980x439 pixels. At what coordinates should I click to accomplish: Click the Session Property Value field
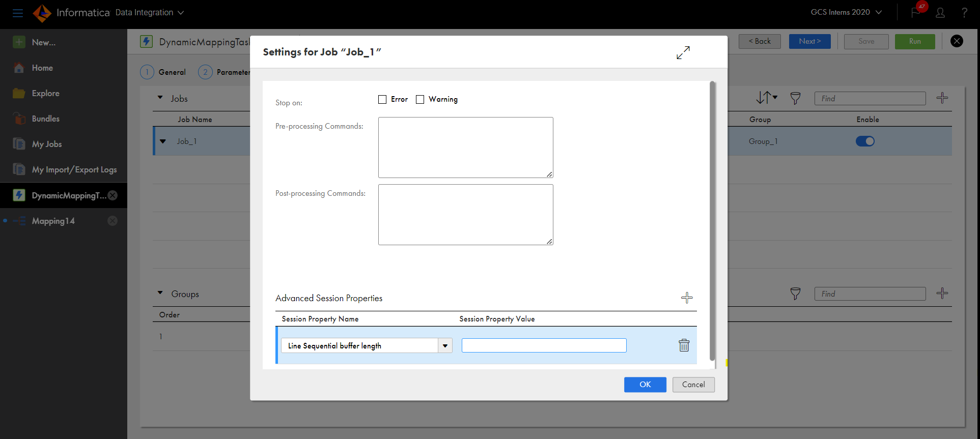(x=544, y=345)
